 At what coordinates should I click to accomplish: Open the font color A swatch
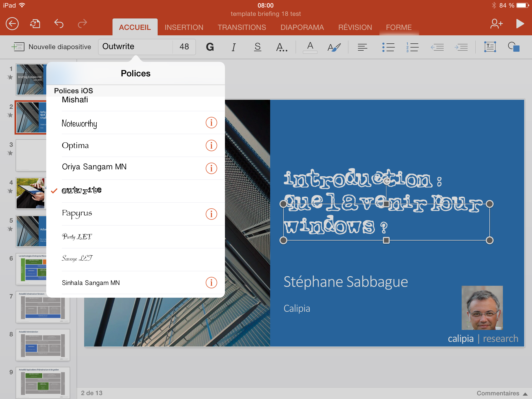pyautogui.click(x=310, y=47)
